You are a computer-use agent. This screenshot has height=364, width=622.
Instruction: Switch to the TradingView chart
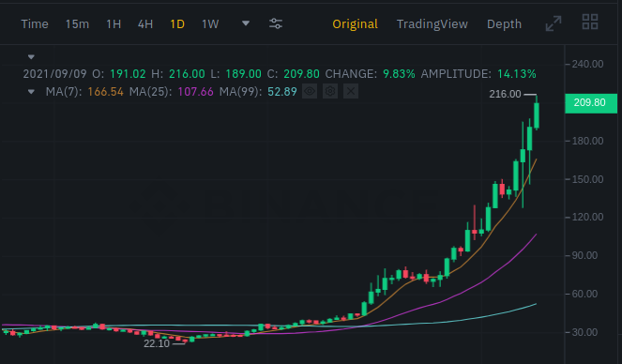(432, 24)
